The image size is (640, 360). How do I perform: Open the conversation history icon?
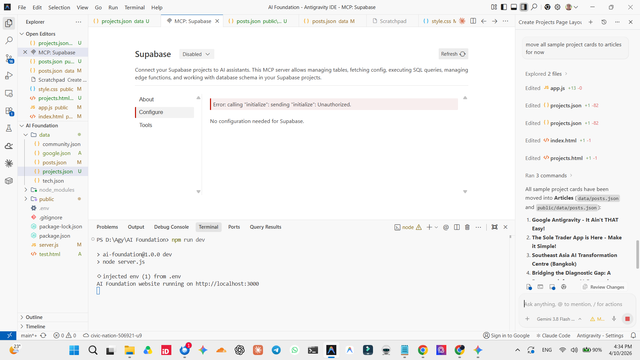click(x=604, y=22)
